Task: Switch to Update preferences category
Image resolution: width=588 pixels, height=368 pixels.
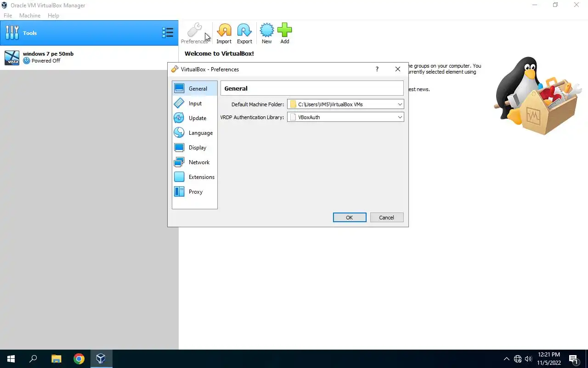Action: click(x=195, y=118)
